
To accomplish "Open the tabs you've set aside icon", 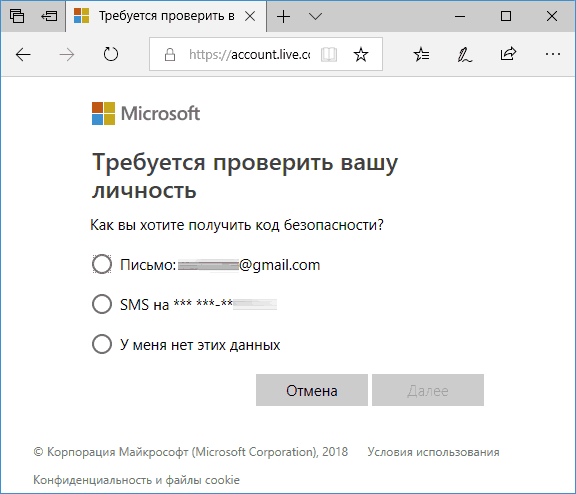I will (x=17, y=16).
